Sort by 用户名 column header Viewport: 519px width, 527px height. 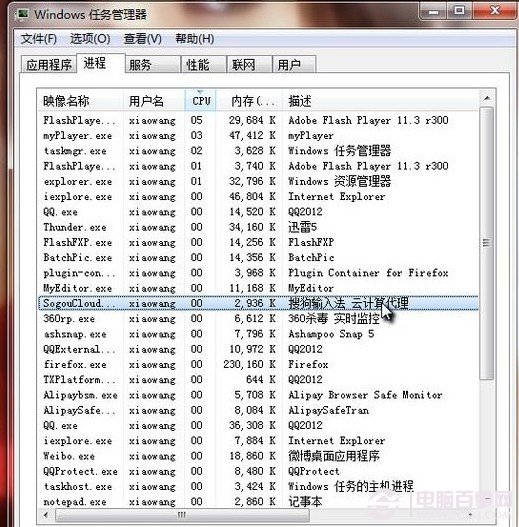[154, 101]
